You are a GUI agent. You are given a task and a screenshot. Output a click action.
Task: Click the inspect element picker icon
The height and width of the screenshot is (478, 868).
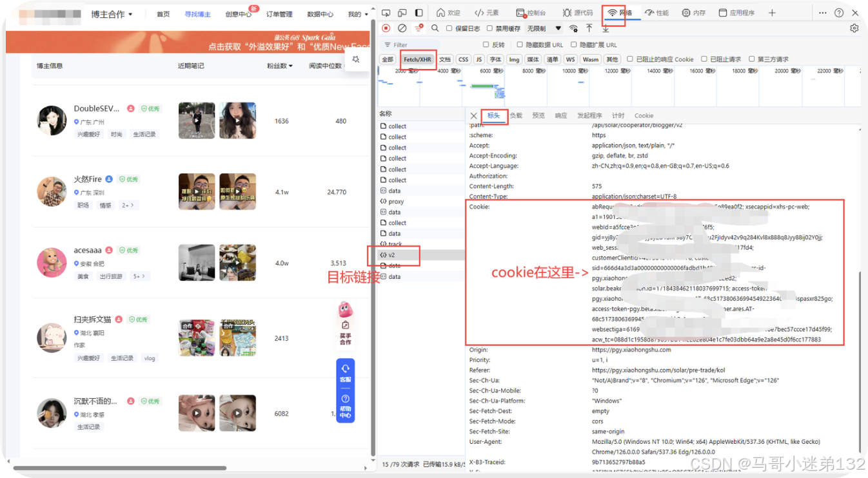(385, 13)
